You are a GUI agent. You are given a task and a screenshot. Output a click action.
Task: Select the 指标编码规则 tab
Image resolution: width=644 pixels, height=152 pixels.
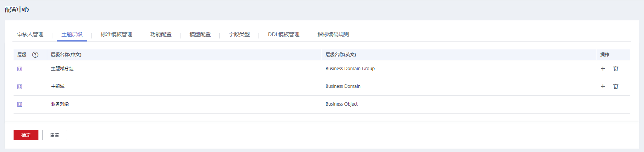click(333, 34)
